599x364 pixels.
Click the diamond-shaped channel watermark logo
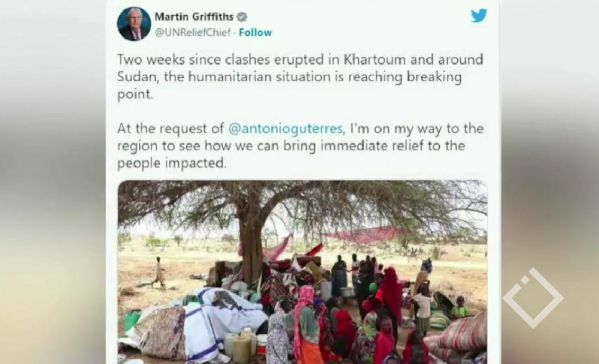pyautogui.click(x=533, y=298)
